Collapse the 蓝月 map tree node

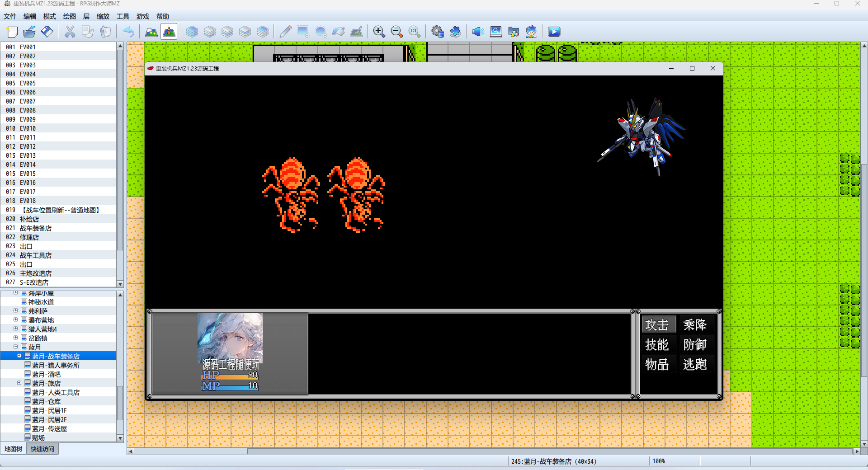tap(16, 347)
